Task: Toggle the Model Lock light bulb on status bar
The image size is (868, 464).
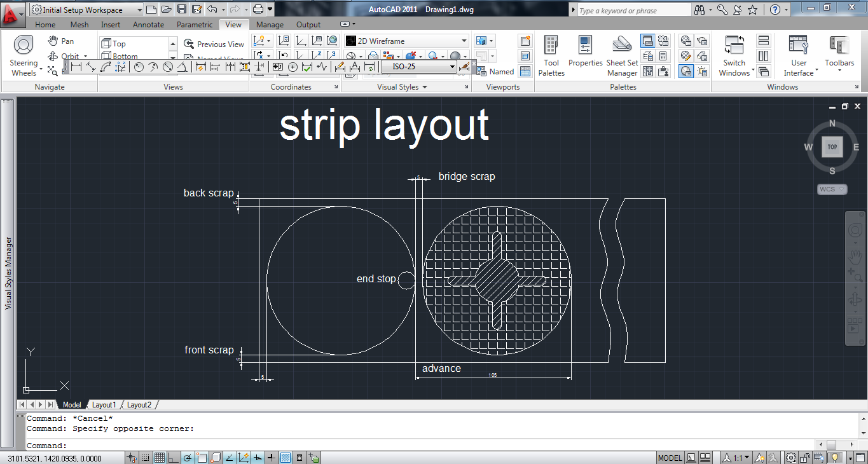Action: 836,457
